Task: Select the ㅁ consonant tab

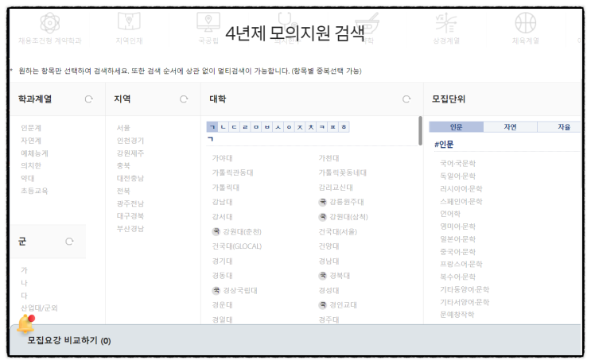Action: point(256,127)
